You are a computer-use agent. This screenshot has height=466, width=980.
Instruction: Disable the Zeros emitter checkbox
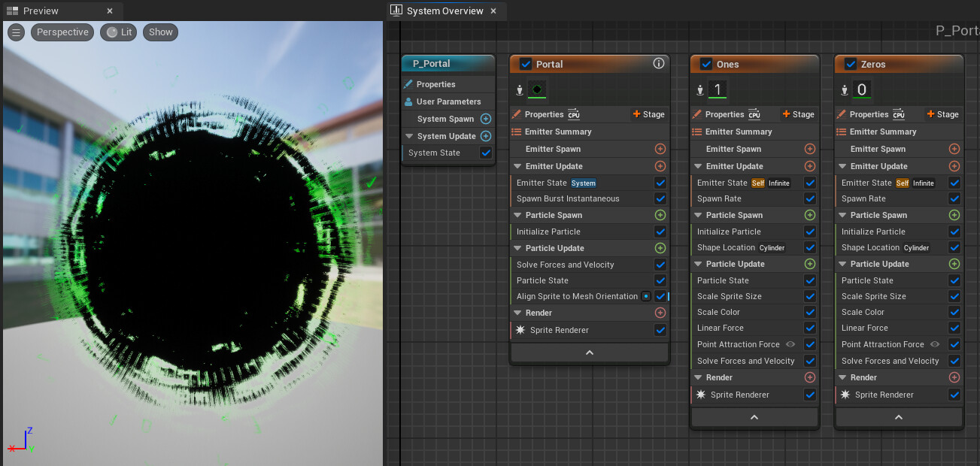pos(851,64)
